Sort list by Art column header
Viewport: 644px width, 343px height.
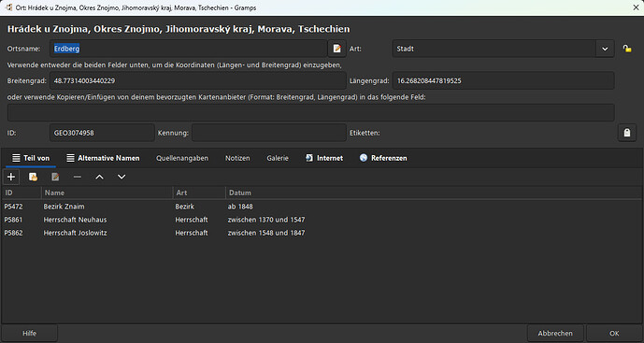[199, 193]
